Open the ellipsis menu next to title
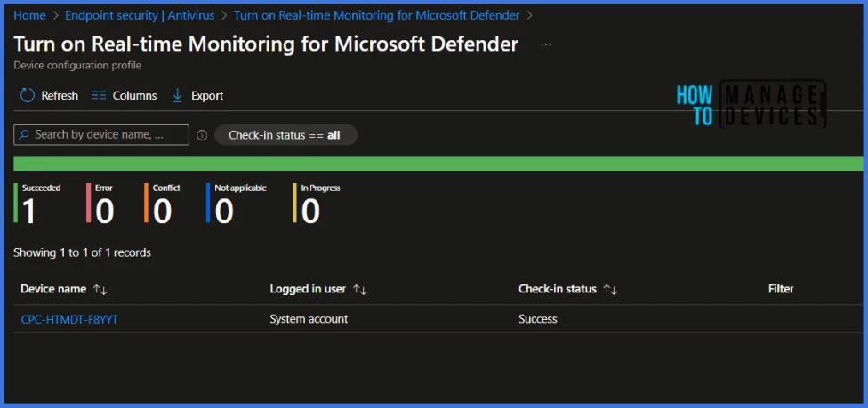 (546, 44)
